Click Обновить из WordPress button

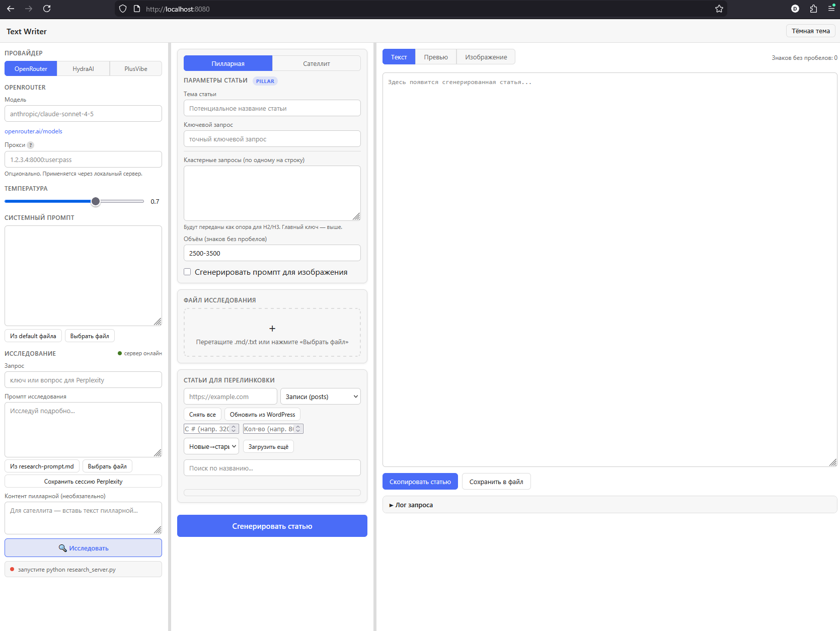pyautogui.click(x=262, y=414)
